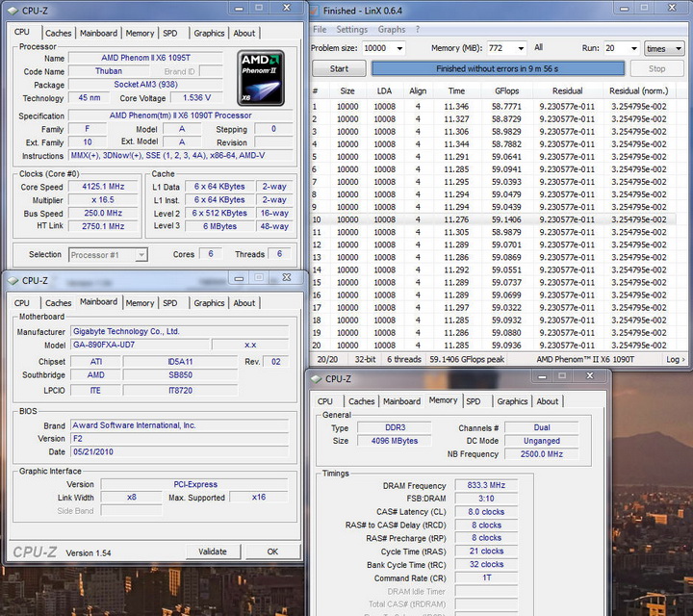Screen dimensions: 693x616
Task: Click the AMD Phenom II processor logo
Action: pyautogui.click(x=262, y=77)
